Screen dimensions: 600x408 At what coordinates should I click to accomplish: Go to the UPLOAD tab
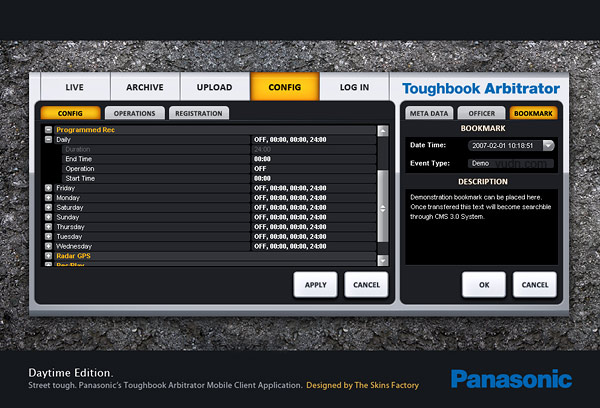(215, 87)
